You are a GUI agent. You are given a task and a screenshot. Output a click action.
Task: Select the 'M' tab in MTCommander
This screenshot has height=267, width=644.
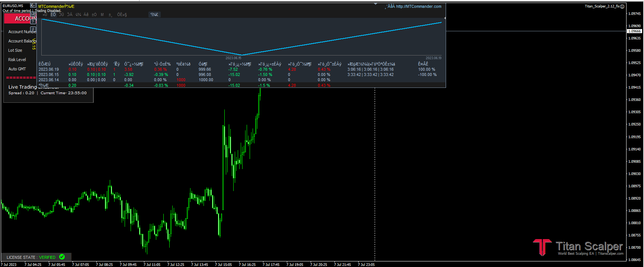point(102,15)
